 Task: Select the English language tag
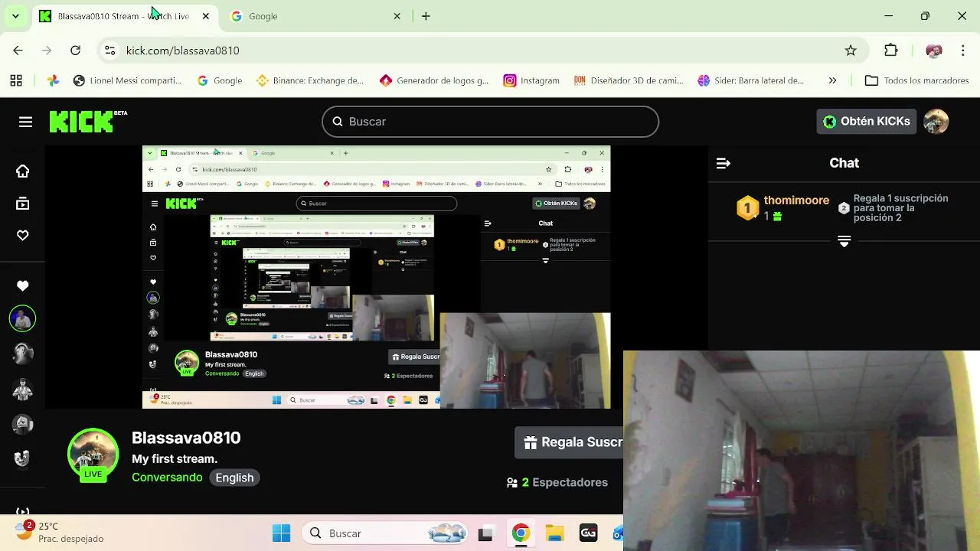[234, 478]
